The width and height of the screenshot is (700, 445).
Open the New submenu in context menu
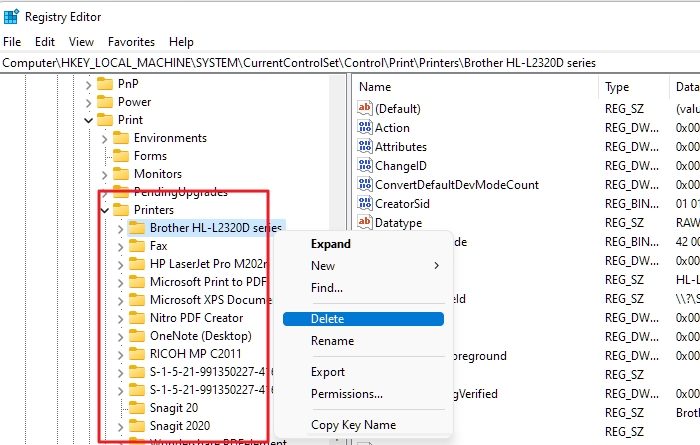click(363, 266)
